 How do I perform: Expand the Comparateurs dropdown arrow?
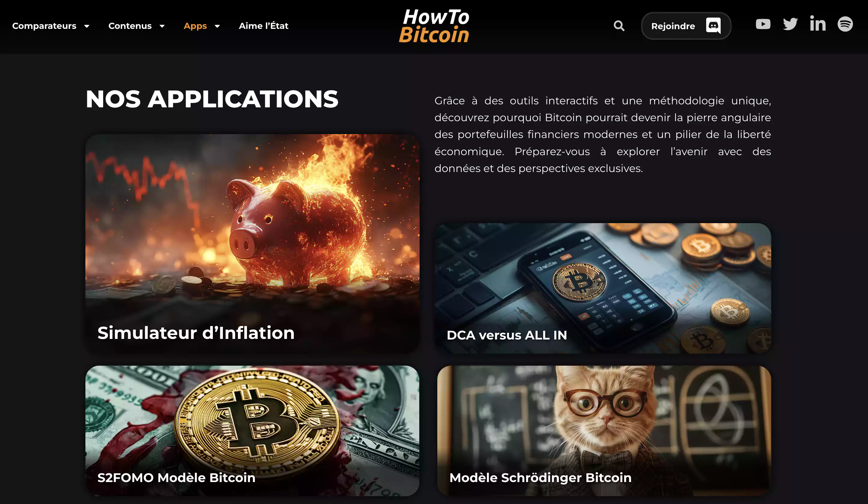pos(87,26)
